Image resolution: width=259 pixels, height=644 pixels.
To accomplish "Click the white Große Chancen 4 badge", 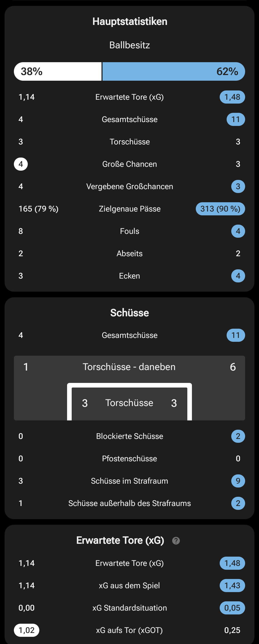I will point(21,164).
